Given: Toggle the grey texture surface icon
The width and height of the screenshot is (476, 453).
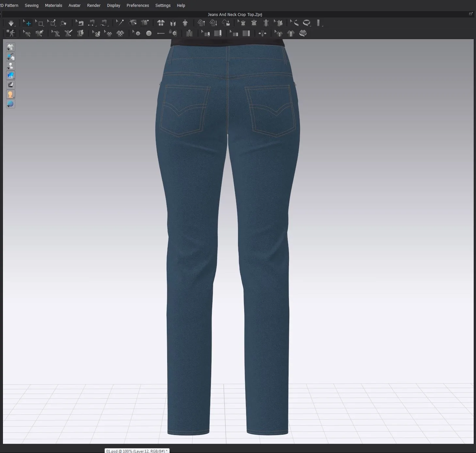Looking at the screenshot, I should click(x=10, y=85).
